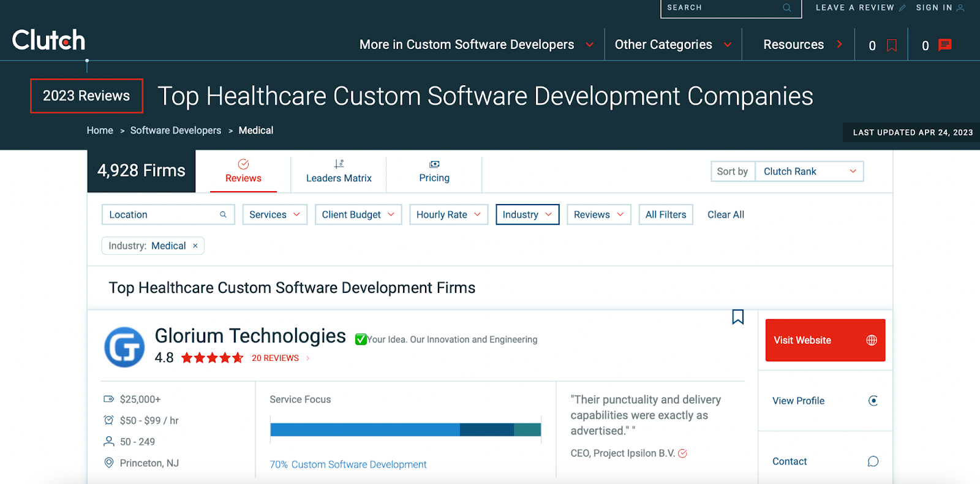Click the Contact speech bubble icon
This screenshot has height=484, width=980.
click(x=873, y=461)
